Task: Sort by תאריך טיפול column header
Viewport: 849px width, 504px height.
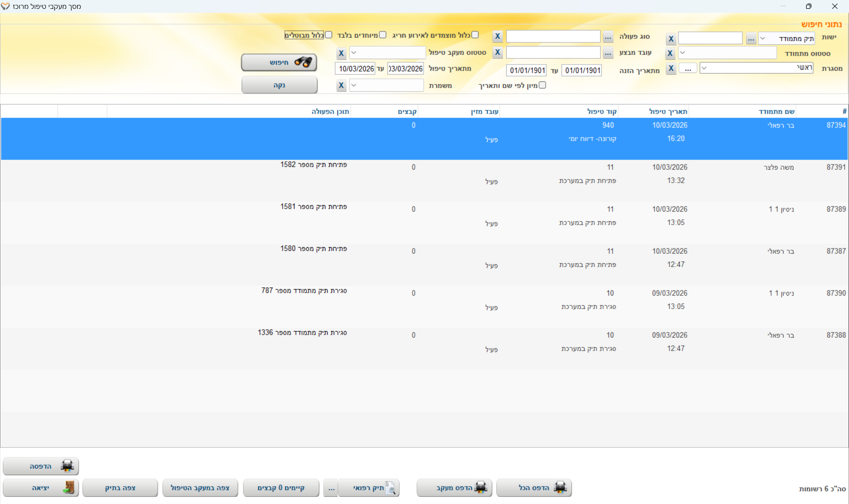Action: (x=667, y=111)
